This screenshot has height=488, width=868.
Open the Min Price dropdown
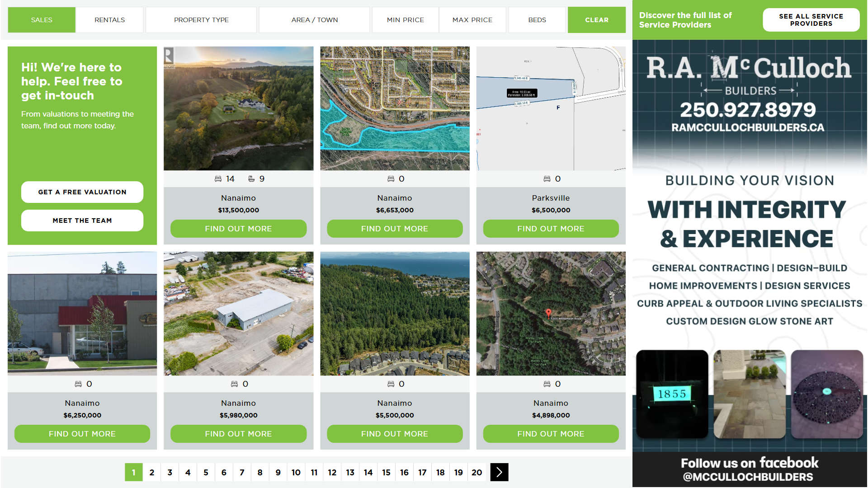coord(405,20)
